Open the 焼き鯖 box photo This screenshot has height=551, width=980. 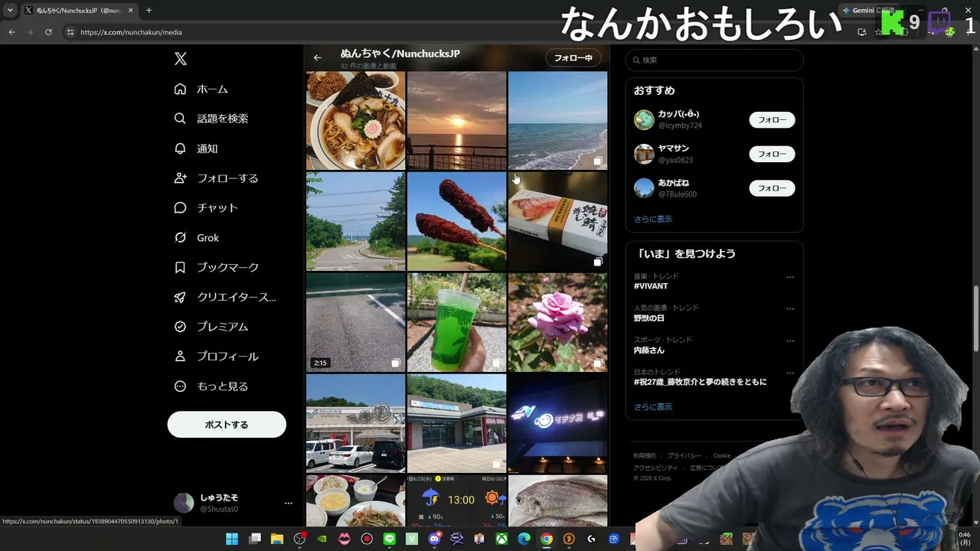[558, 221]
